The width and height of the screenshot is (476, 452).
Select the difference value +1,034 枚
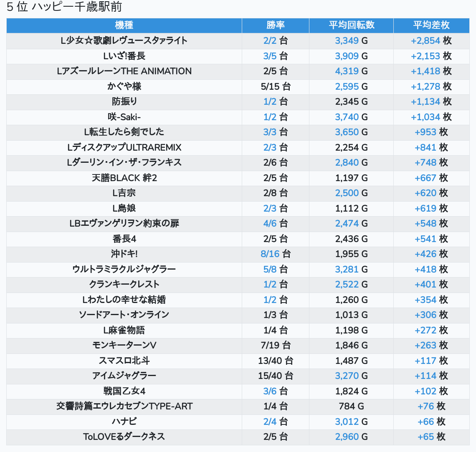tap(431, 117)
